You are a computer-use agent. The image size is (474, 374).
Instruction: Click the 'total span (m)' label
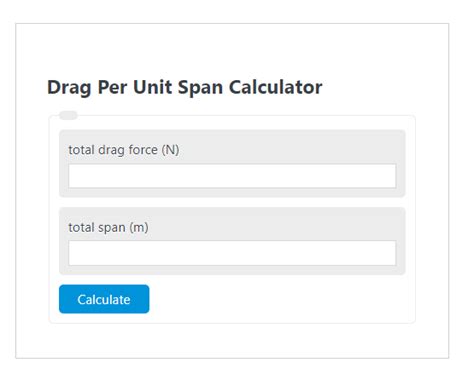(108, 228)
